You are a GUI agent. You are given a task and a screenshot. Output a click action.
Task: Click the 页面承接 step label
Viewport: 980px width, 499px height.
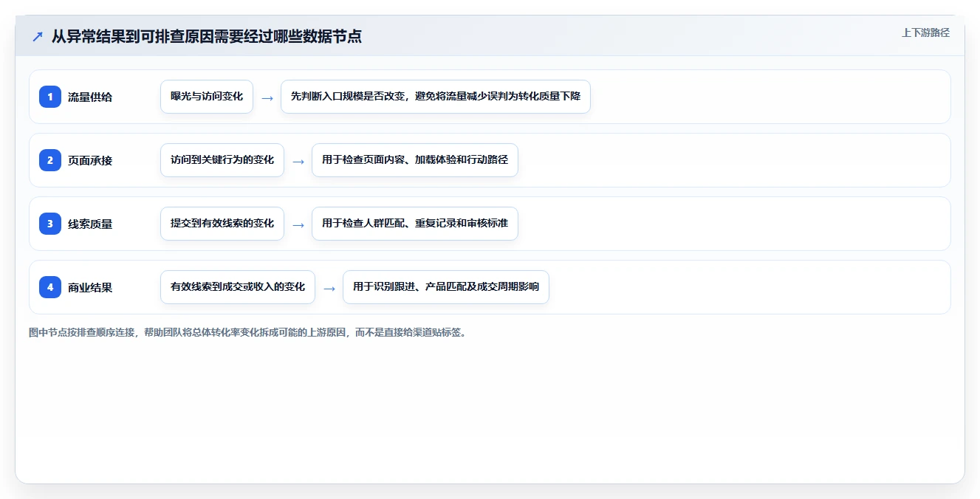[x=90, y=160]
